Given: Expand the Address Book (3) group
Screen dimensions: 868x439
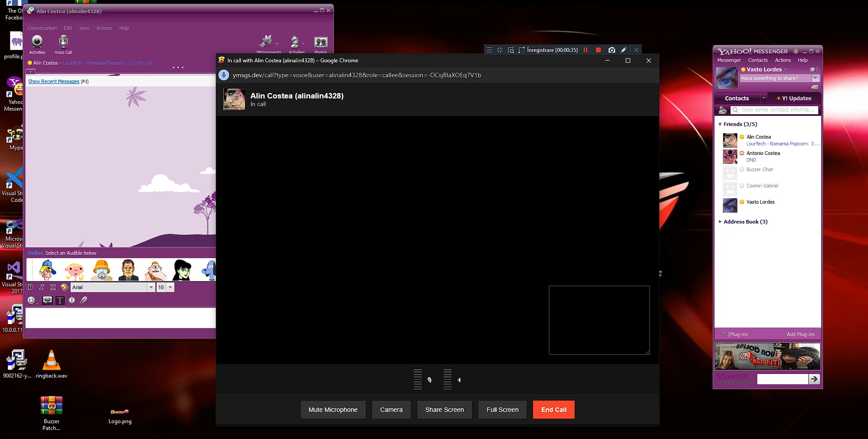Looking at the screenshot, I should click(720, 222).
